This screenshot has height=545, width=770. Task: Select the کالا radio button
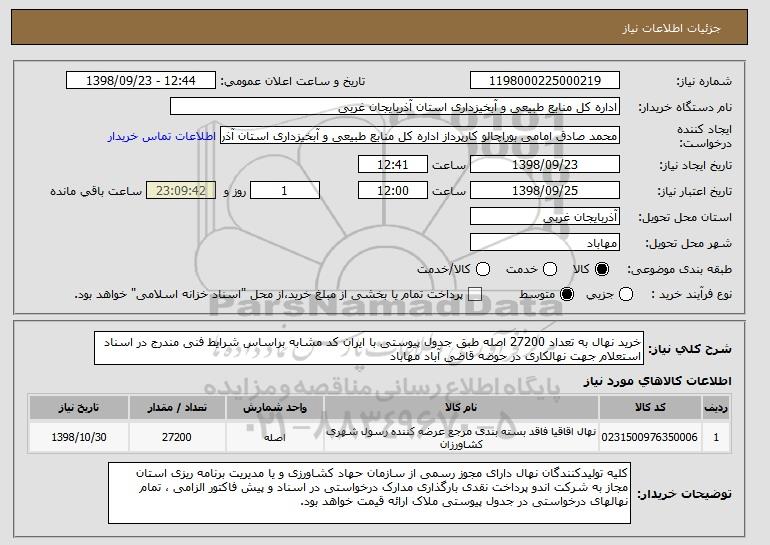coord(602,269)
